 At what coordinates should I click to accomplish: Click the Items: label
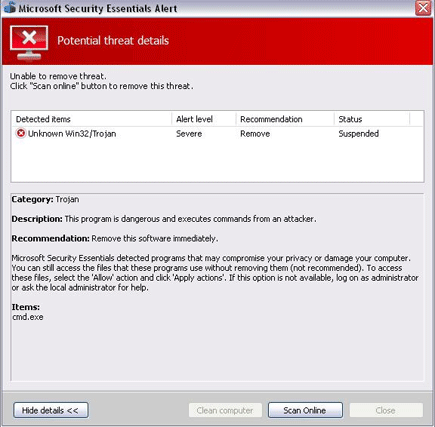pyautogui.click(x=26, y=307)
